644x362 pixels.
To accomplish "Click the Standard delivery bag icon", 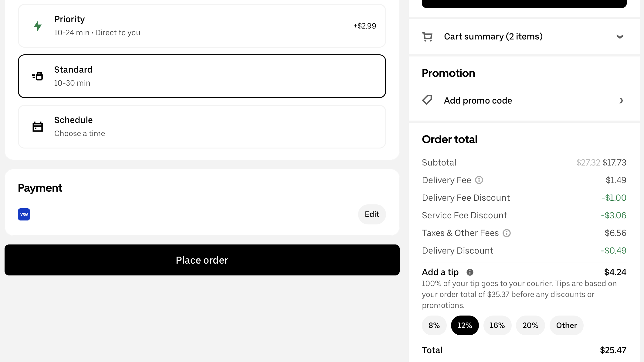I will click(x=38, y=76).
